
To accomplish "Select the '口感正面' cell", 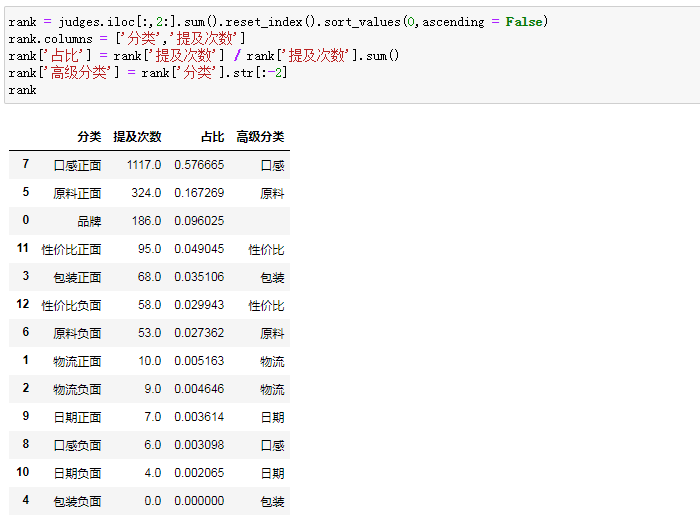I will tap(77, 166).
